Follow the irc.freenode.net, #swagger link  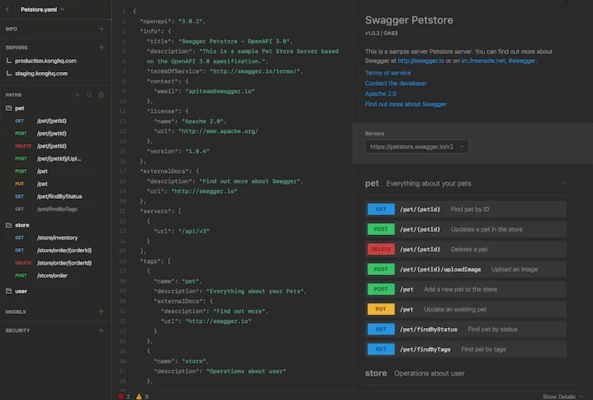click(498, 60)
